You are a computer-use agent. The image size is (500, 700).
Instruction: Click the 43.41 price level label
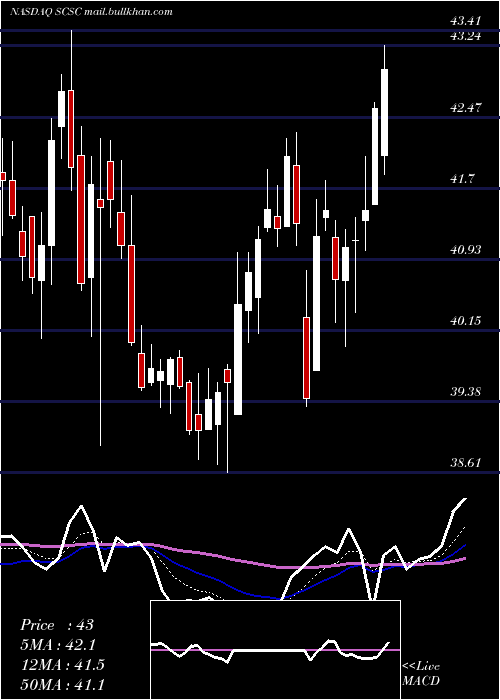(466, 20)
